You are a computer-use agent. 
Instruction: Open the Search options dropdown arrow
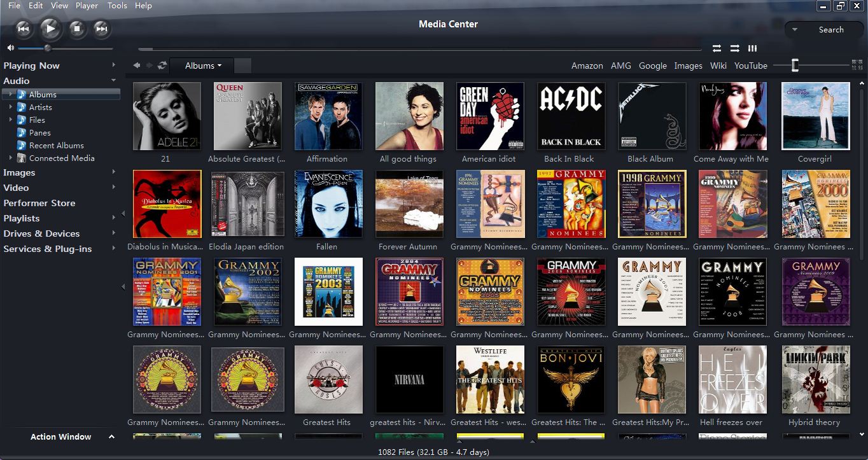(795, 30)
